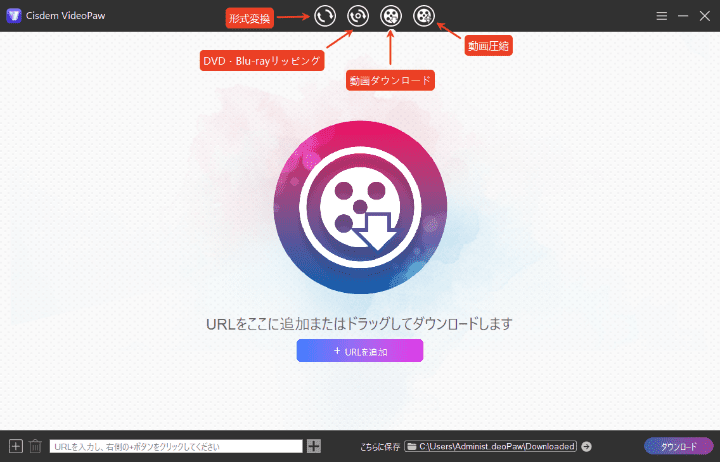Open the video compression tab icon
The height and width of the screenshot is (462, 720).
423,16
